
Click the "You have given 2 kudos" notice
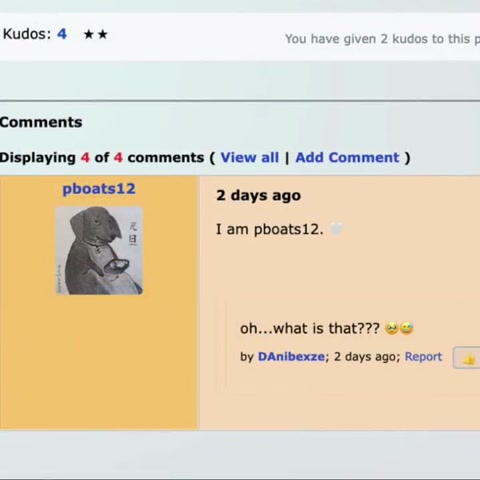tap(382, 39)
